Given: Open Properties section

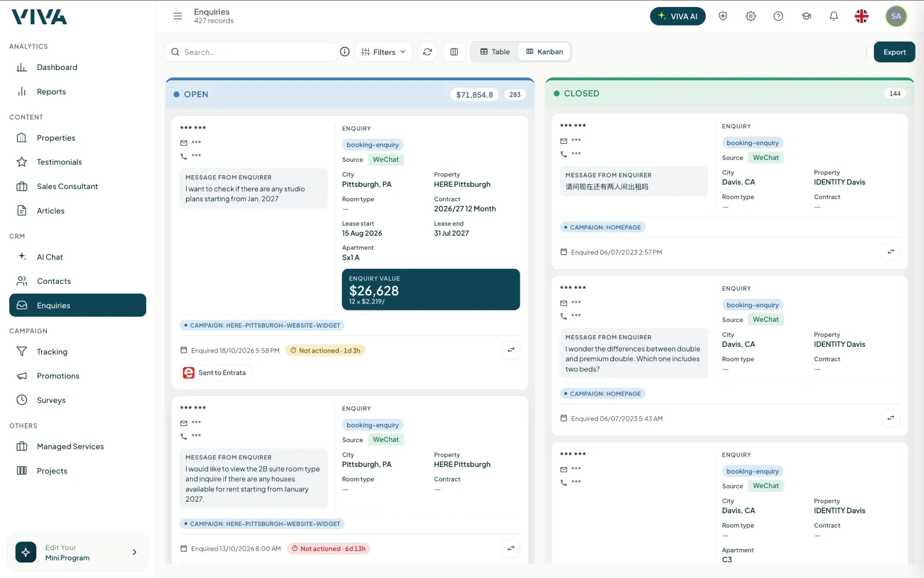Looking at the screenshot, I should [x=77, y=138].
